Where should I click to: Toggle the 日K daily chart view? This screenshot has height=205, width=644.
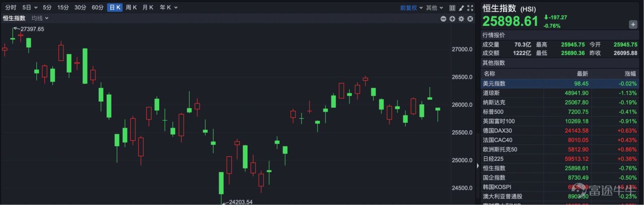pyautogui.click(x=115, y=7)
